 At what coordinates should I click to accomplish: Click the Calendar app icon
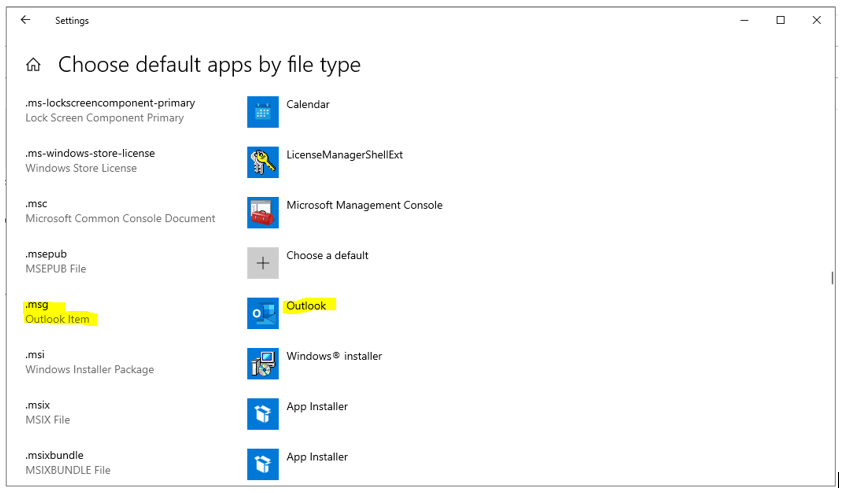(263, 112)
